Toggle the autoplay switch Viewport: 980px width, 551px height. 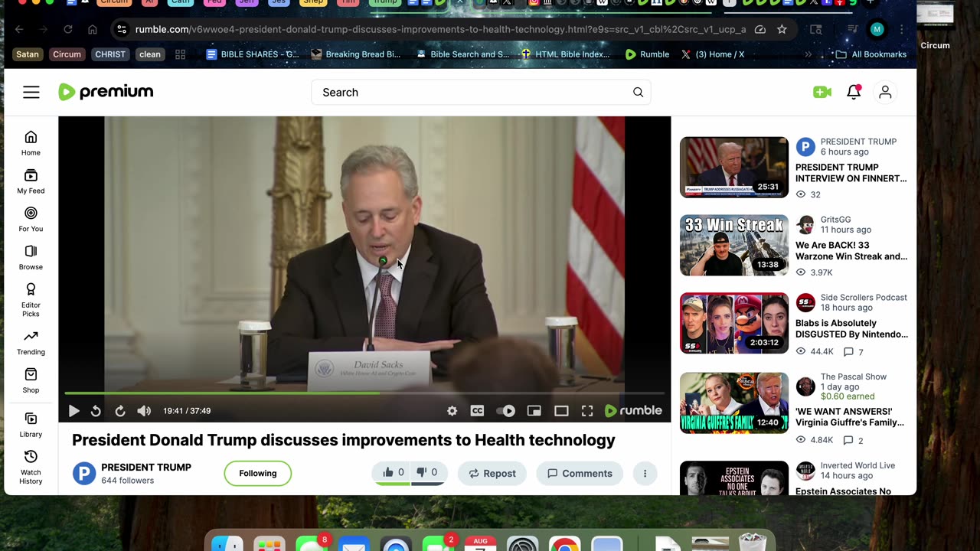[x=505, y=411]
